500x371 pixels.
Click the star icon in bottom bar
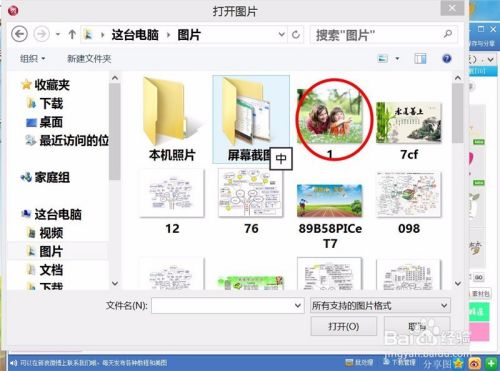tap(458, 363)
